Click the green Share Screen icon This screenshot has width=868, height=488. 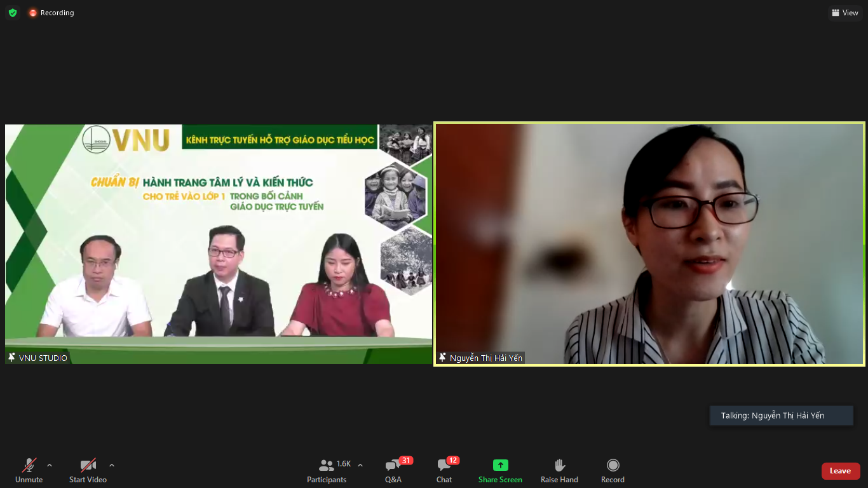click(x=500, y=465)
